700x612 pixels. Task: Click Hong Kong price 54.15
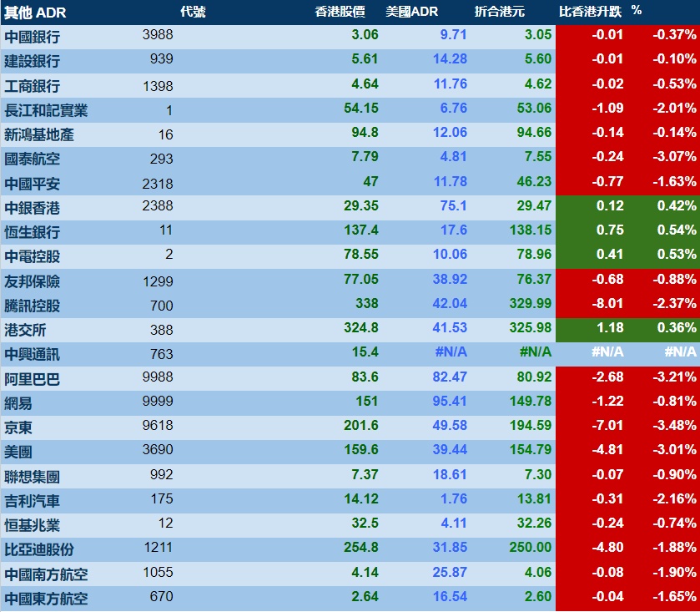coord(361,108)
